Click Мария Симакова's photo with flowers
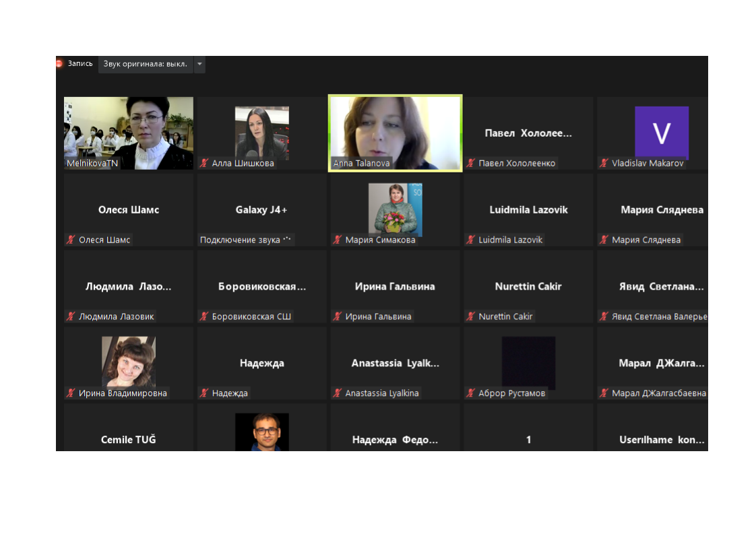This screenshot has width=756, height=534. pos(396,209)
